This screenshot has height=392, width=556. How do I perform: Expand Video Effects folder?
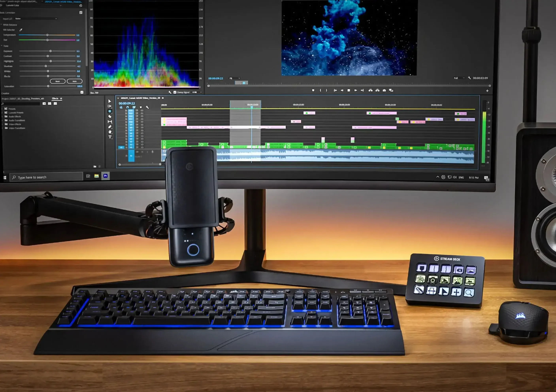(x=2, y=124)
